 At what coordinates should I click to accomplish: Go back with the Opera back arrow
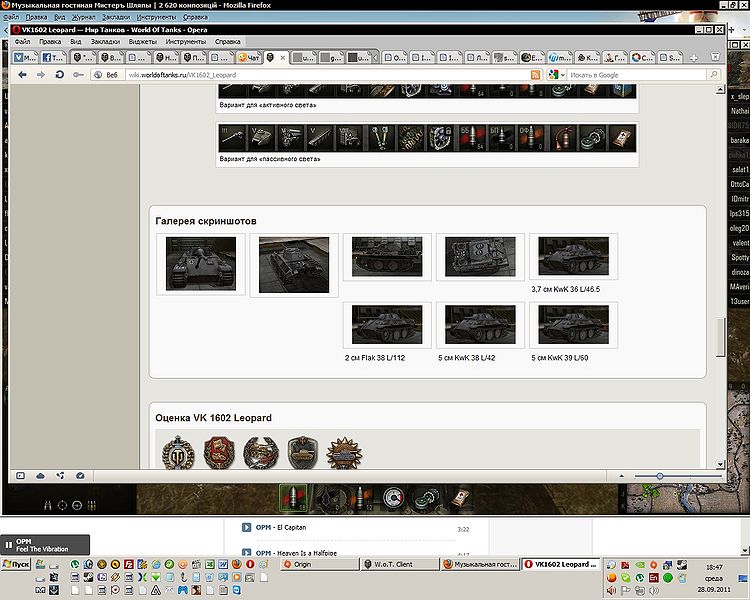click(22, 75)
